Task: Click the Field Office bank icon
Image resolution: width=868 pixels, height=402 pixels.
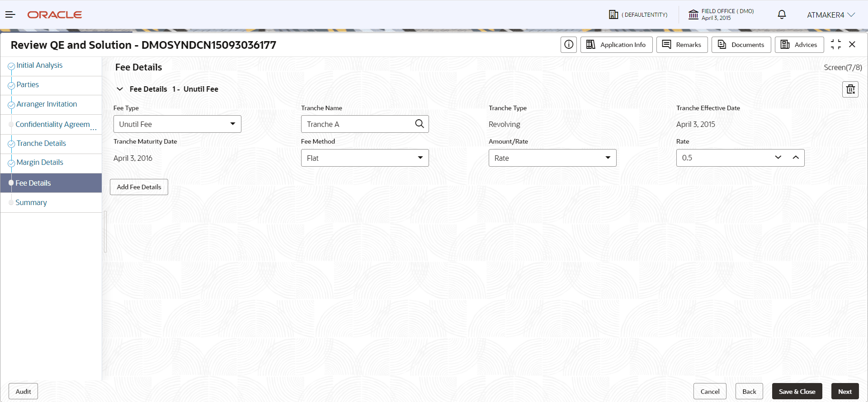Action: (693, 14)
